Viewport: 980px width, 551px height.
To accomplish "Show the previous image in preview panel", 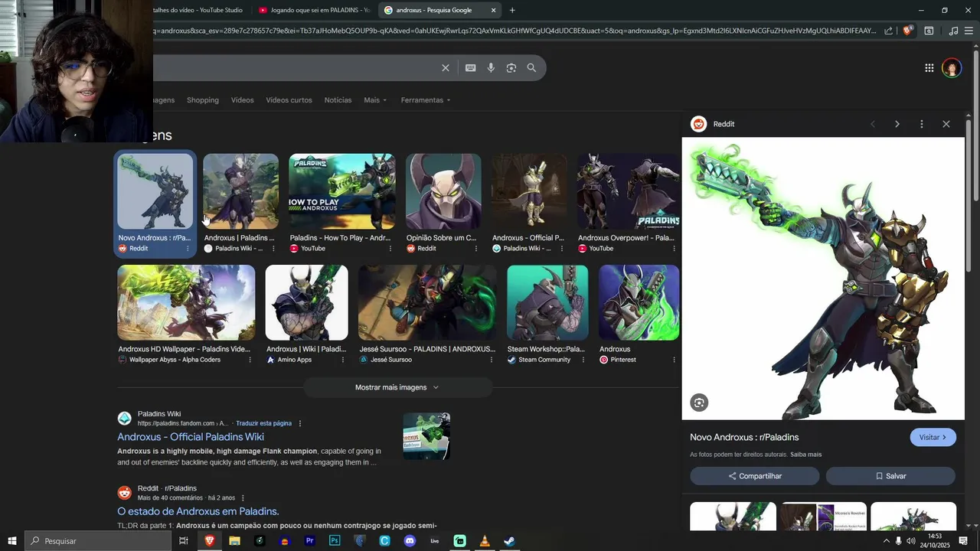I will (x=873, y=124).
